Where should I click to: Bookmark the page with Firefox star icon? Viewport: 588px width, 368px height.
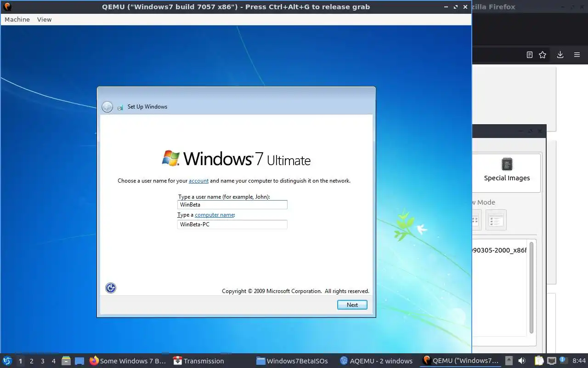point(543,55)
